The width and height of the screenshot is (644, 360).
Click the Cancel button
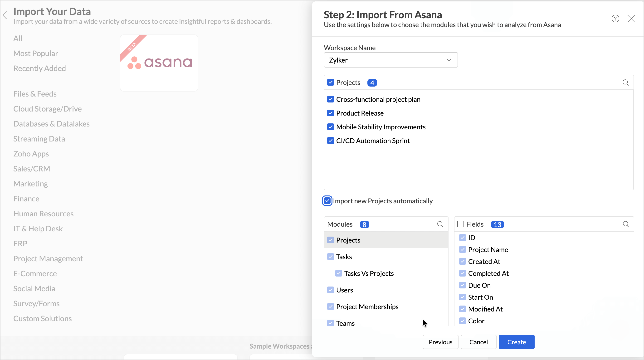(478, 342)
